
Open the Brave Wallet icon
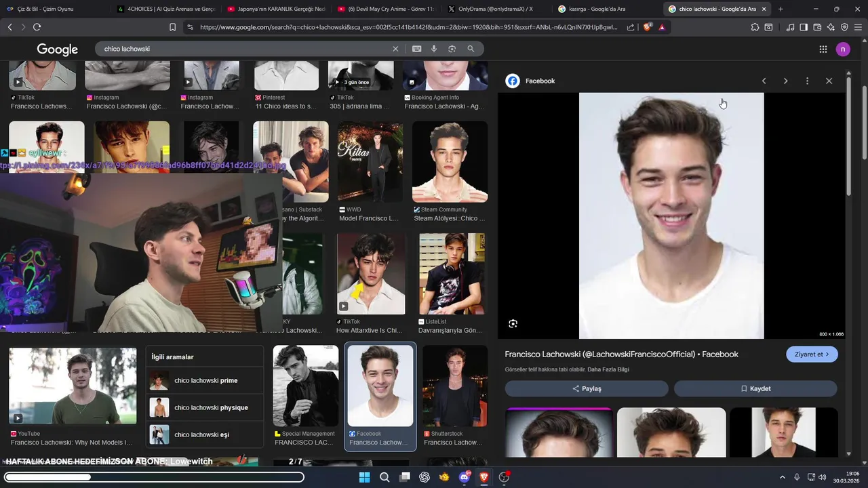817,27
